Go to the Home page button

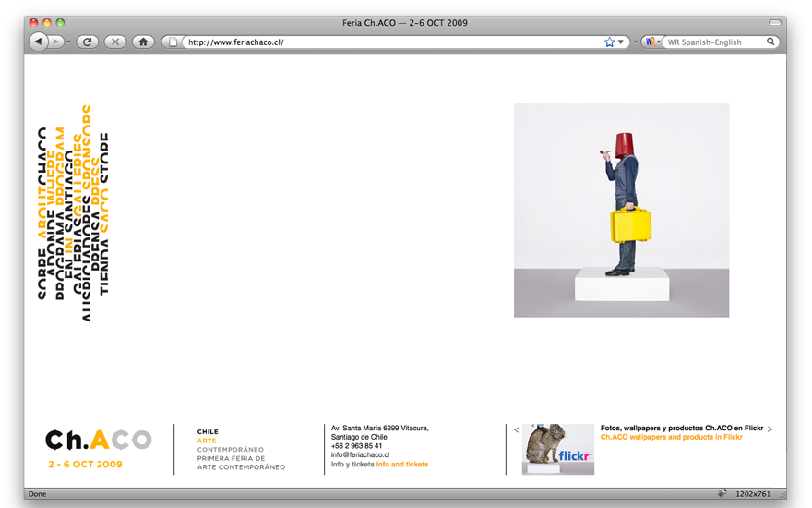(143, 42)
